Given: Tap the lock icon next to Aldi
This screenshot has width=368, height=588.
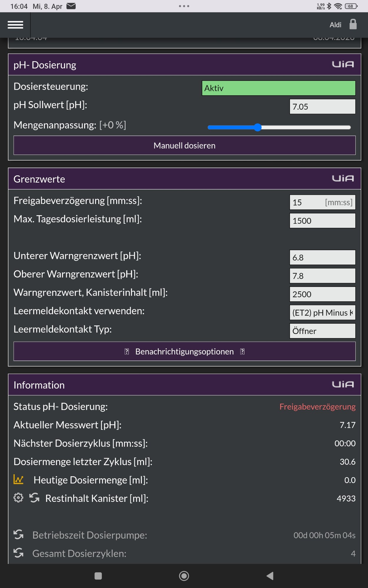Looking at the screenshot, I should (353, 24).
